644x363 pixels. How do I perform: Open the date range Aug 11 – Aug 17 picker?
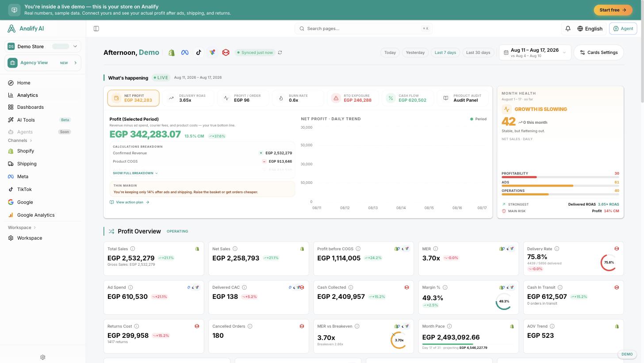[x=535, y=53]
